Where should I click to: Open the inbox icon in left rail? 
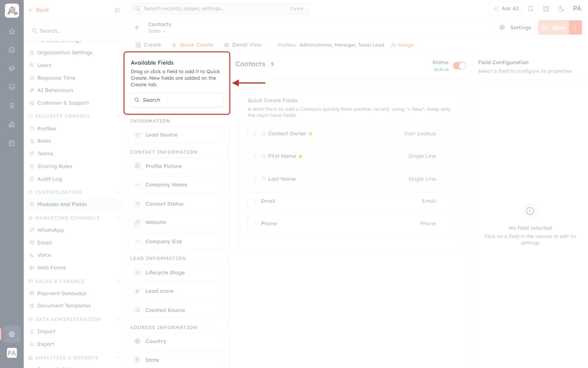pos(12,87)
